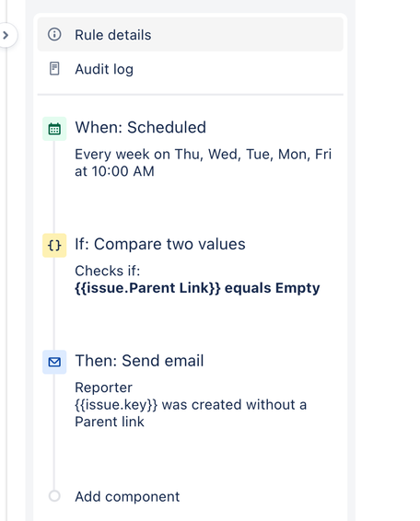420x521 pixels.
Task: Select the Then: Send email action
Action: click(x=139, y=361)
